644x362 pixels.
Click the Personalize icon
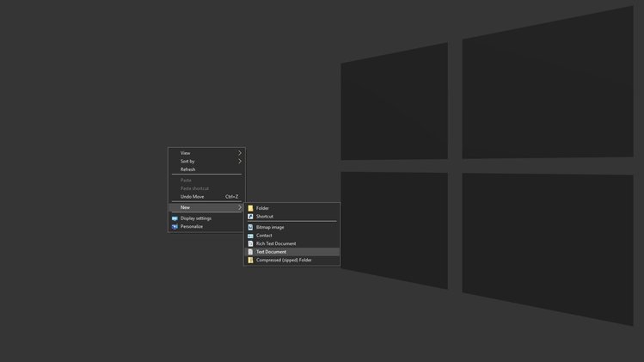(x=175, y=227)
